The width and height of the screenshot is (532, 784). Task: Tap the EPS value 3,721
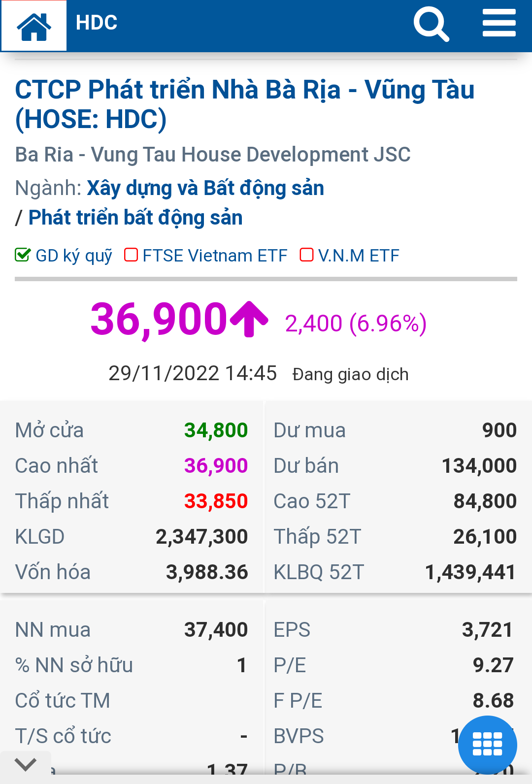click(x=487, y=630)
